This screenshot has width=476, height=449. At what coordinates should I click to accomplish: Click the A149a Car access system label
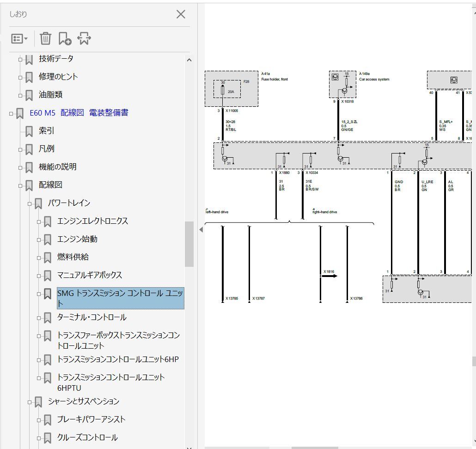coord(374,77)
